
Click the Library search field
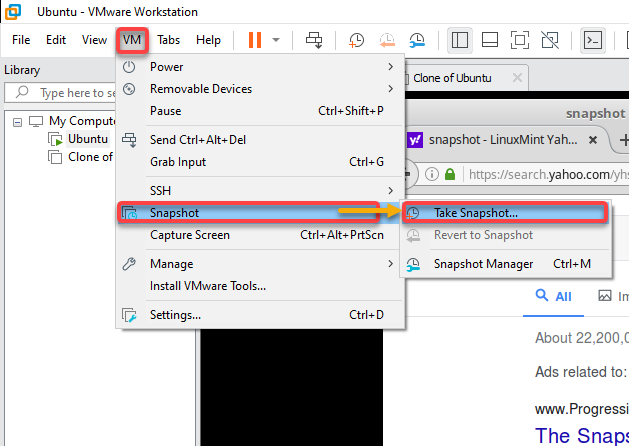click(x=60, y=93)
